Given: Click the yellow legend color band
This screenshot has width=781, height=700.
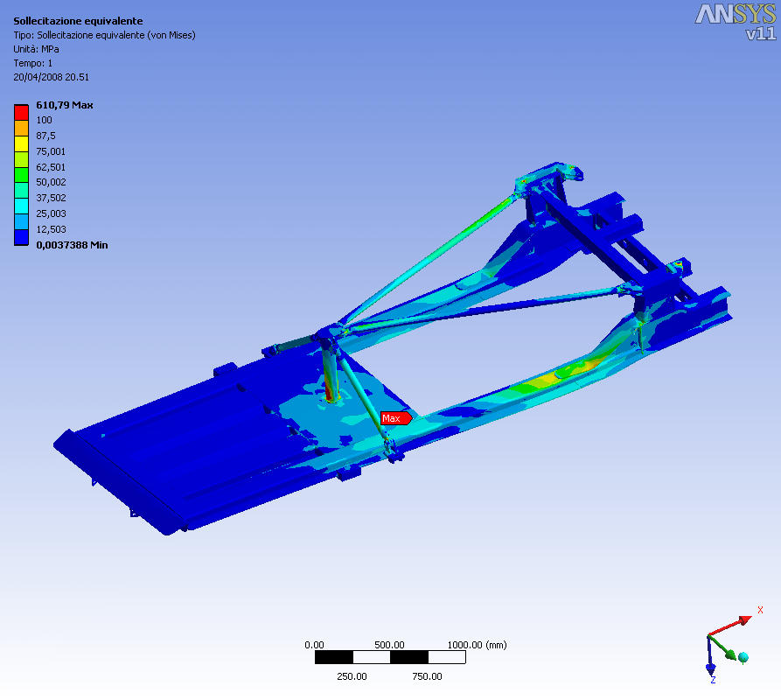Looking at the screenshot, I should point(21,143).
